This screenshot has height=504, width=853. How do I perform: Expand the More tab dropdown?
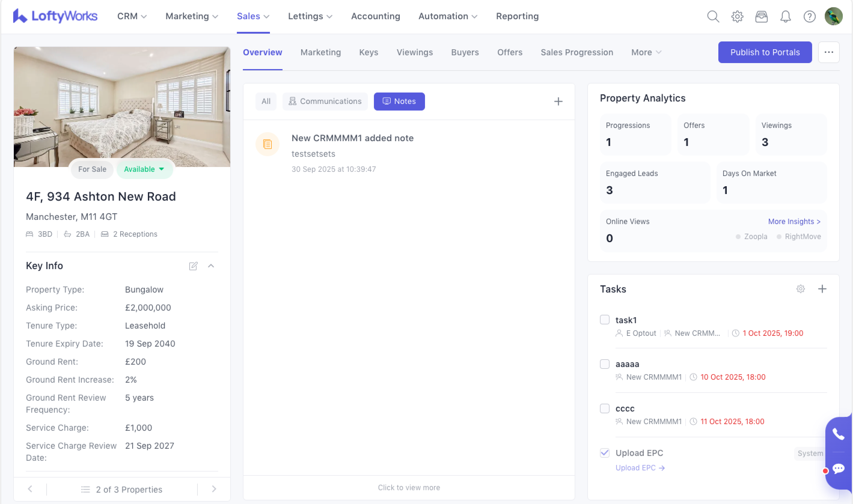[646, 52]
